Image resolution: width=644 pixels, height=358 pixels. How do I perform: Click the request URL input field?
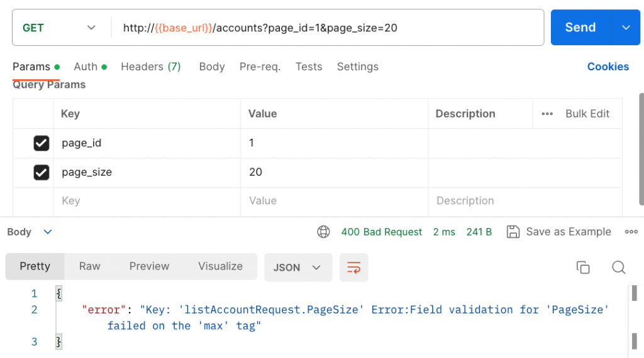tap(327, 28)
